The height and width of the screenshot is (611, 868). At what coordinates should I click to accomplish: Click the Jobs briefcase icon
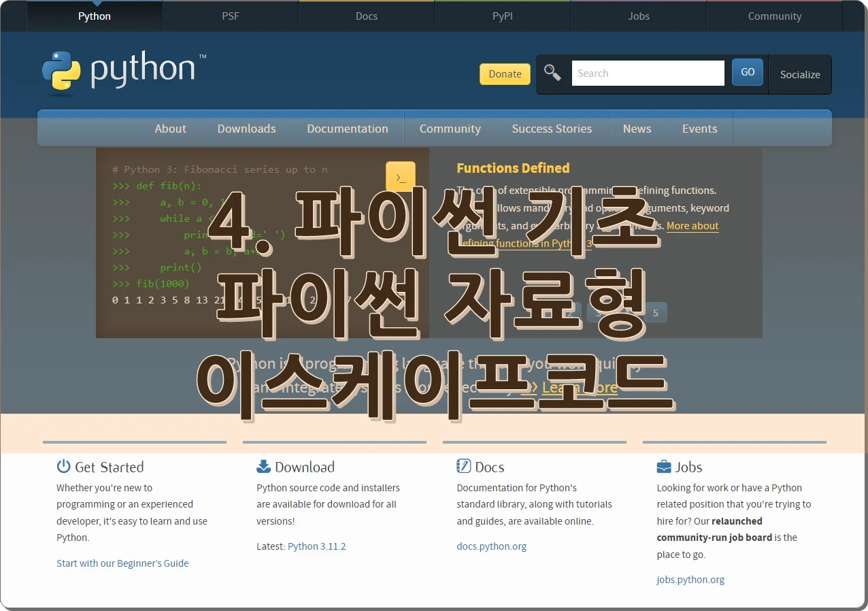pos(663,466)
